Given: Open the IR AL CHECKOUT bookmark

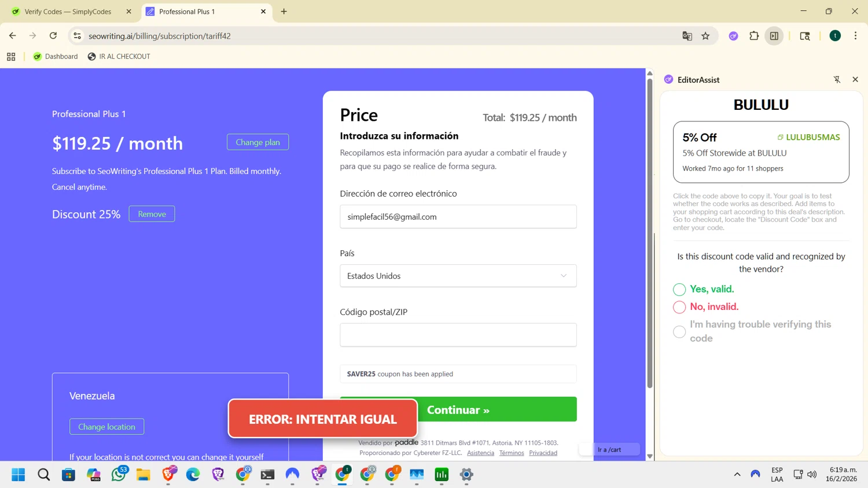Looking at the screenshot, I should 119,57.
